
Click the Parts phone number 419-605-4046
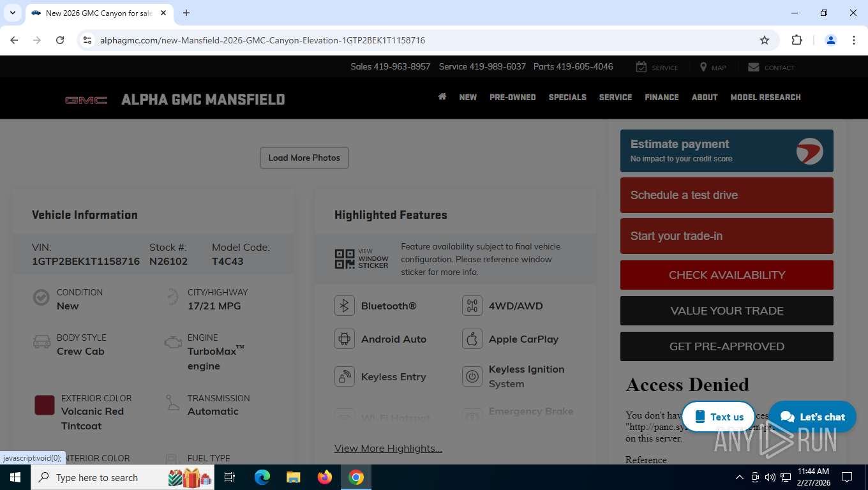(585, 66)
